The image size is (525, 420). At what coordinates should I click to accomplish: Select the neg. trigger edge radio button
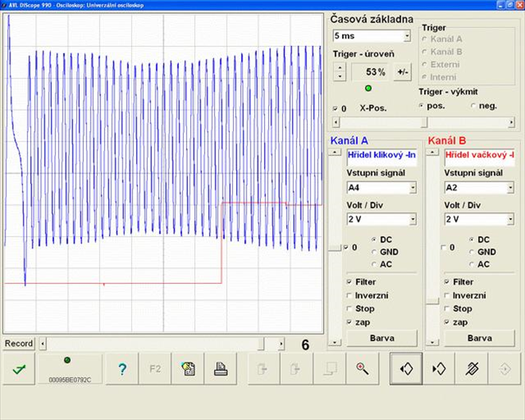(475, 106)
